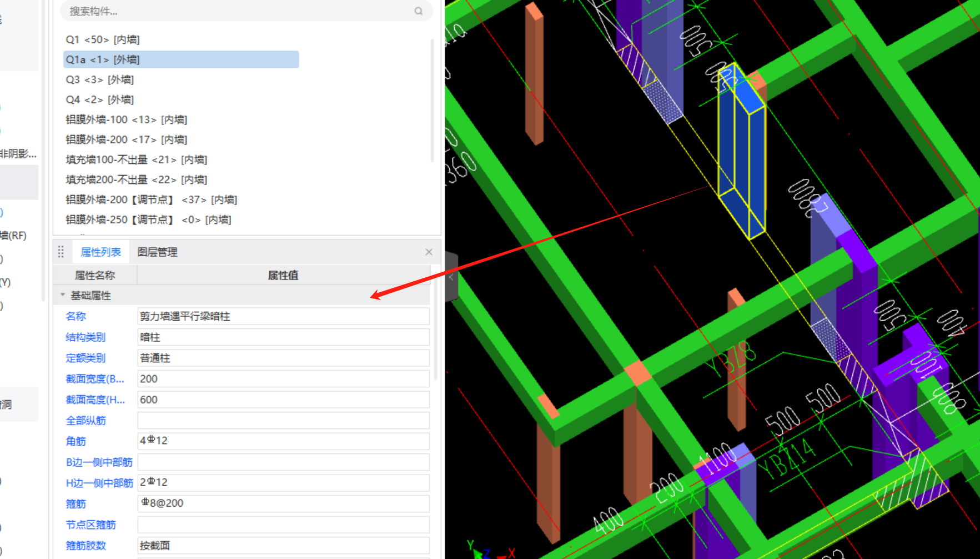Screen dimensions: 980x559
Task: Switch to the 图层管理 tab
Action: [157, 252]
